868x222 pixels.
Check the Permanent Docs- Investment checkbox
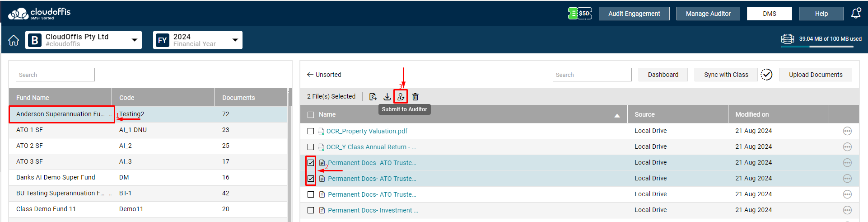tap(311, 210)
